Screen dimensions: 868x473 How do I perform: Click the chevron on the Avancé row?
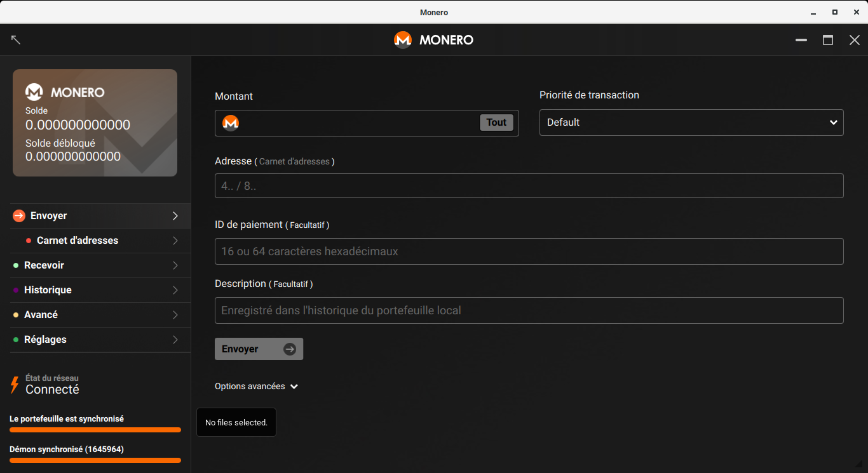pyautogui.click(x=175, y=315)
